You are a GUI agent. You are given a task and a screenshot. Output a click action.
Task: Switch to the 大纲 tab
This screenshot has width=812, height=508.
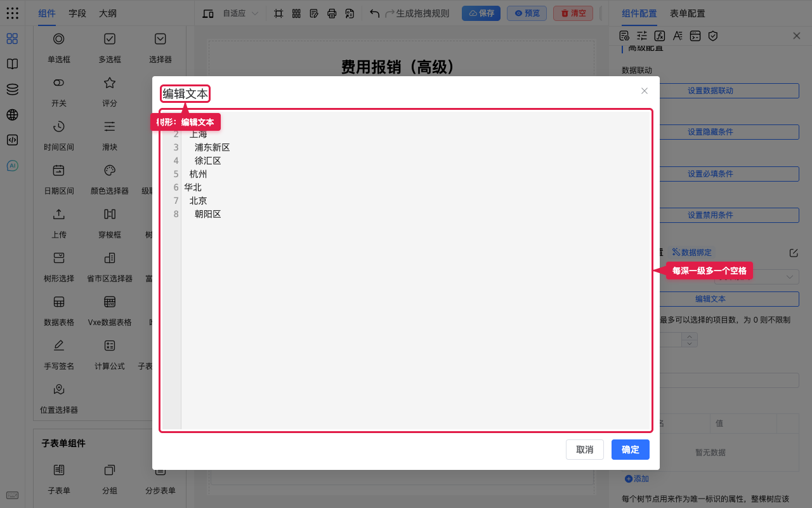[107, 13]
